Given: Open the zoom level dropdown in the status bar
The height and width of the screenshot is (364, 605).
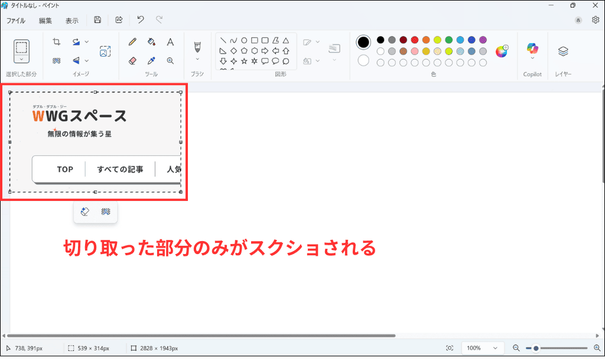Looking at the screenshot, I should point(482,347).
